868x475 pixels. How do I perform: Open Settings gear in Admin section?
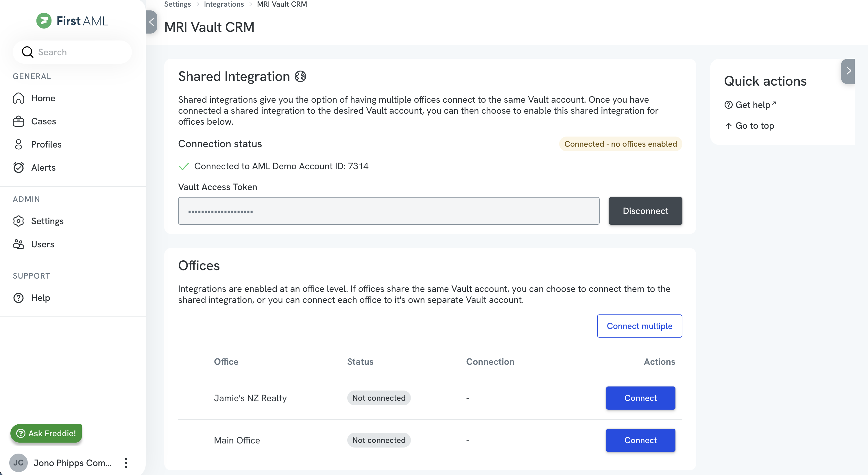pyautogui.click(x=47, y=221)
